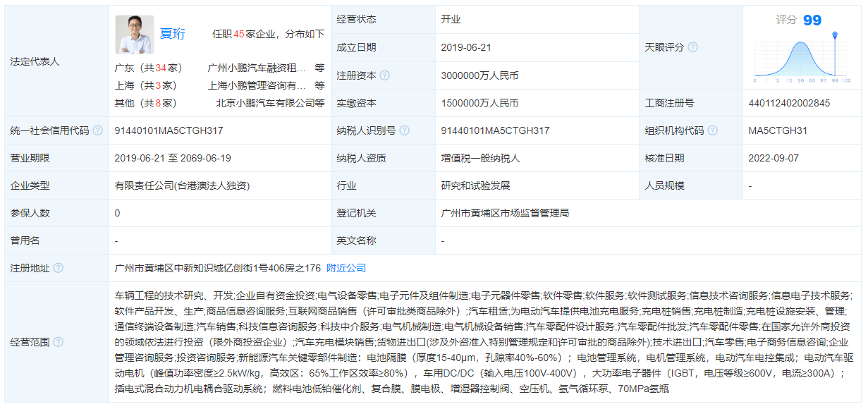868x409 pixels.
Task: Select 组织机构代码 value MA5CTGH31
Action: (x=778, y=130)
